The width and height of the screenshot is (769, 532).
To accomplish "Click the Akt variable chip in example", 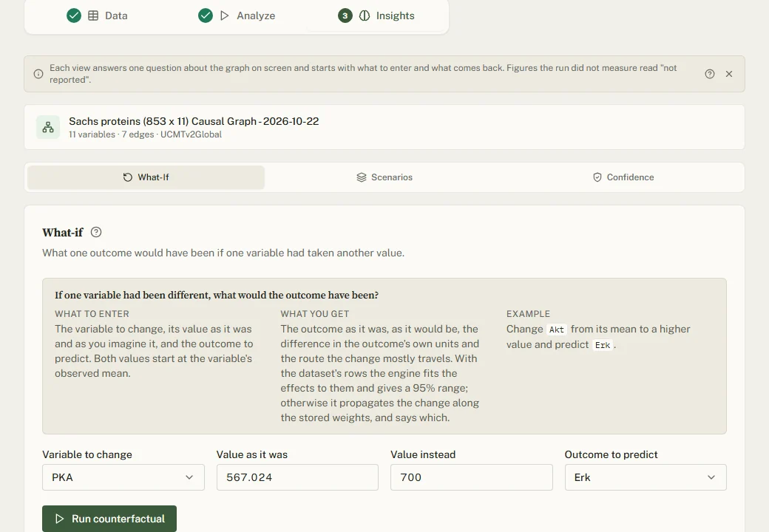I will 557,330.
